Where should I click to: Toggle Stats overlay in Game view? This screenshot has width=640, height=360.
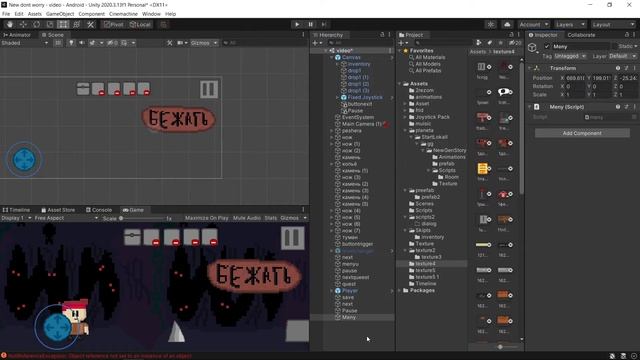pos(270,218)
